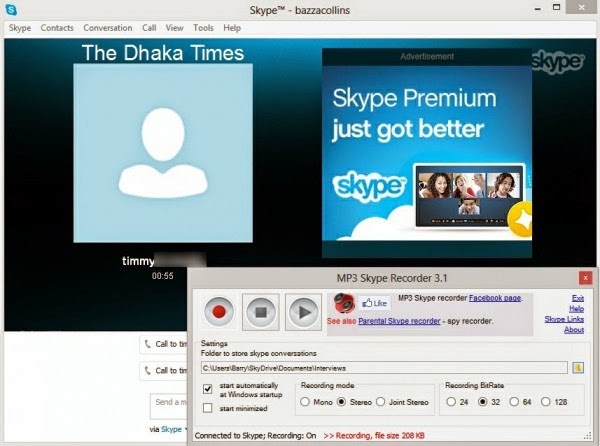Open the Facebook page link
This screenshot has height=446, width=600.
[x=495, y=298]
